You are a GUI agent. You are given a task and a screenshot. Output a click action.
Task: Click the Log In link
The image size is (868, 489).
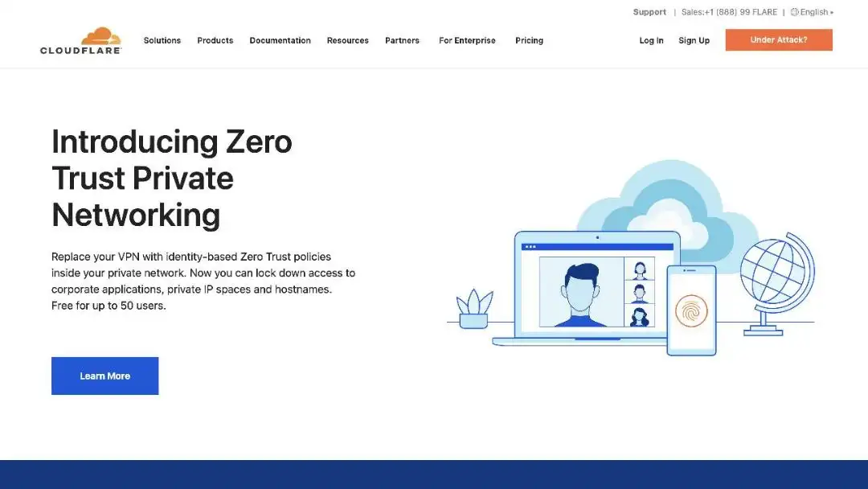651,40
